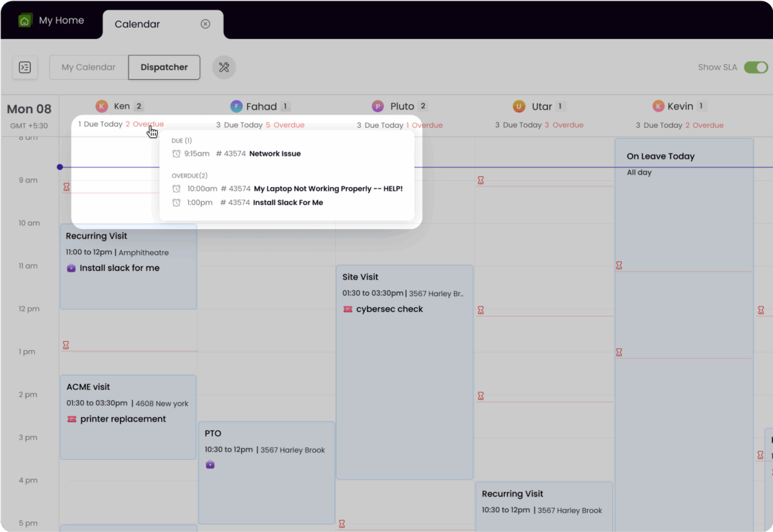This screenshot has width=773, height=532.
Task: Click Pluto's avatar icon
Action: click(377, 106)
